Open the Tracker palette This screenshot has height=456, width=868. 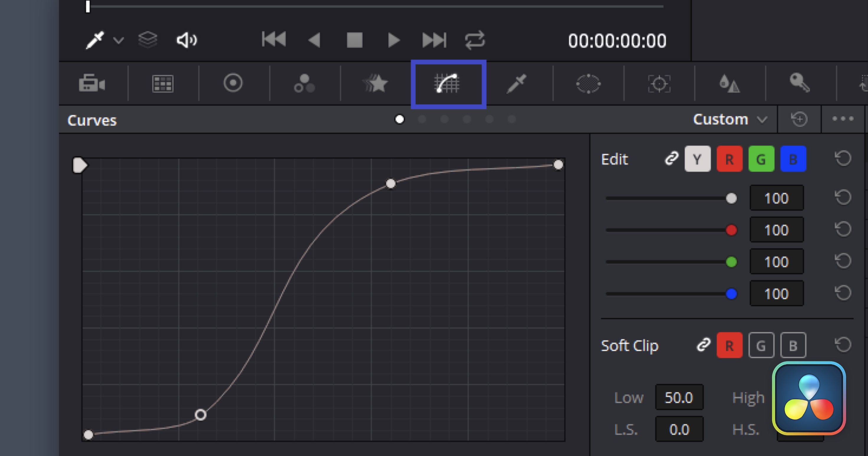[659, 84]
